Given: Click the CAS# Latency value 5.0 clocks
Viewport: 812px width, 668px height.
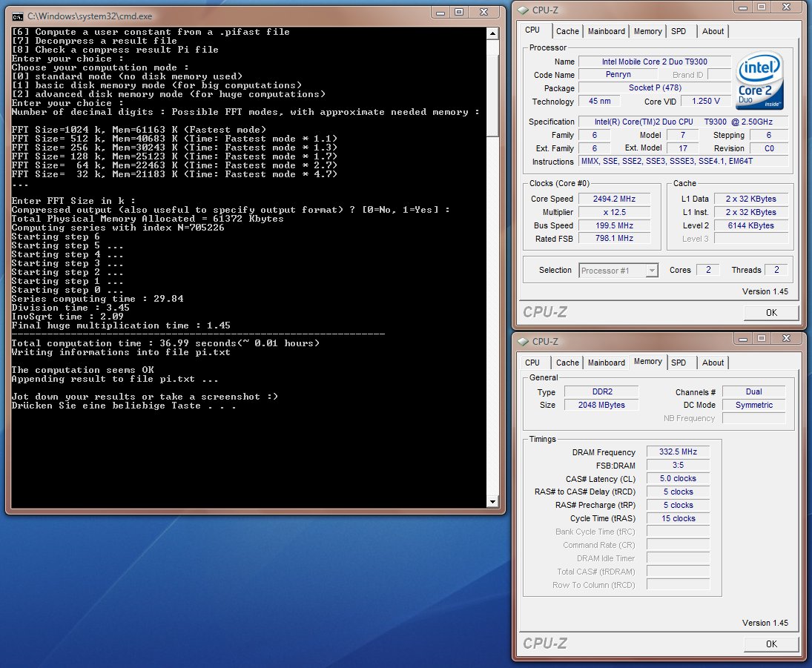Looking at the screenshot, I should 678,478.
